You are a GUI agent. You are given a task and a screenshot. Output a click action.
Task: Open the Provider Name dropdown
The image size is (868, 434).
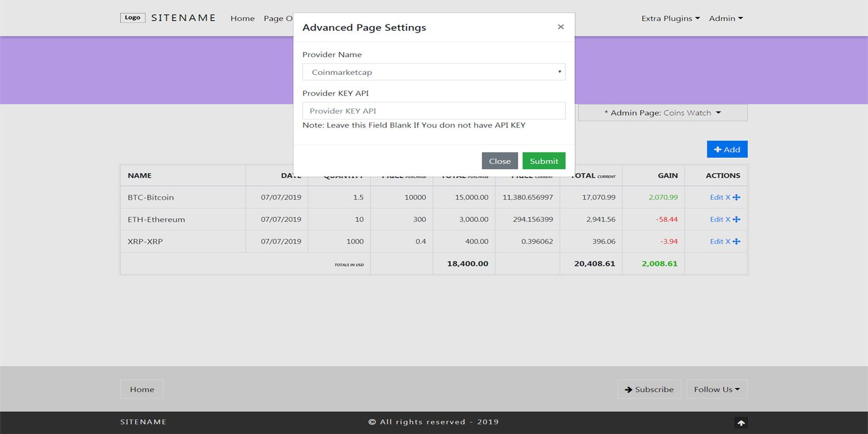coord(433,72)
